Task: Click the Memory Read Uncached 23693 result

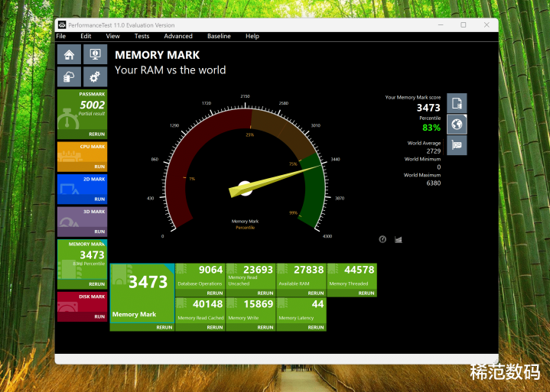Action: coord(251,276)
